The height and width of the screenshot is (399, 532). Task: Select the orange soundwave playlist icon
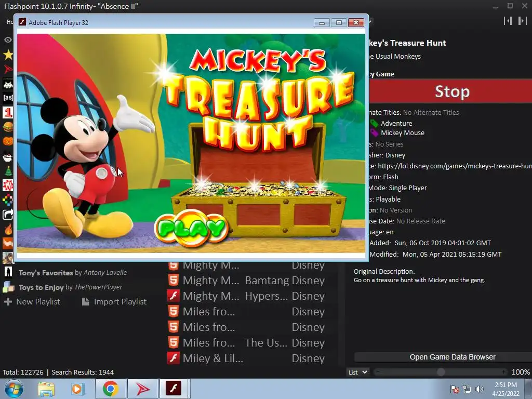tap(8, 243)
